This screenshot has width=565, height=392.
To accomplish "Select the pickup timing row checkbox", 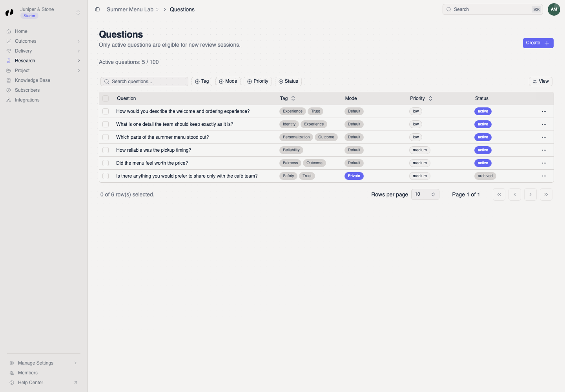I will click(x=106, y=150).
